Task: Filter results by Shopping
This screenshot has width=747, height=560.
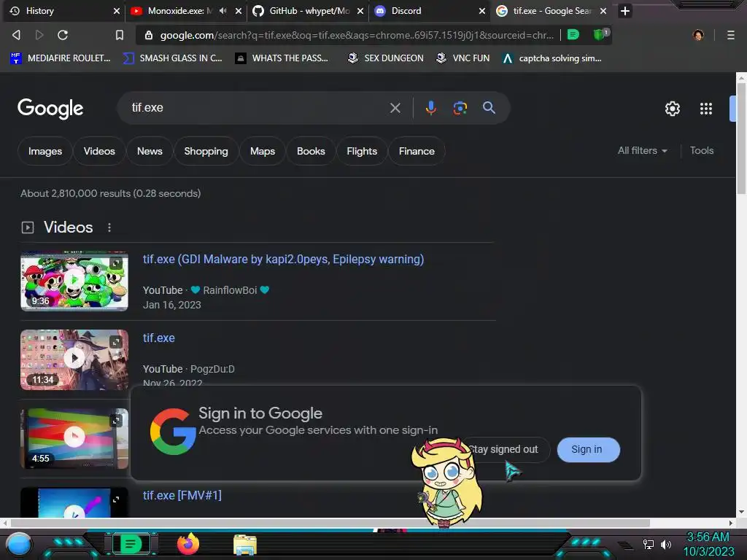Action: (206, 151)
